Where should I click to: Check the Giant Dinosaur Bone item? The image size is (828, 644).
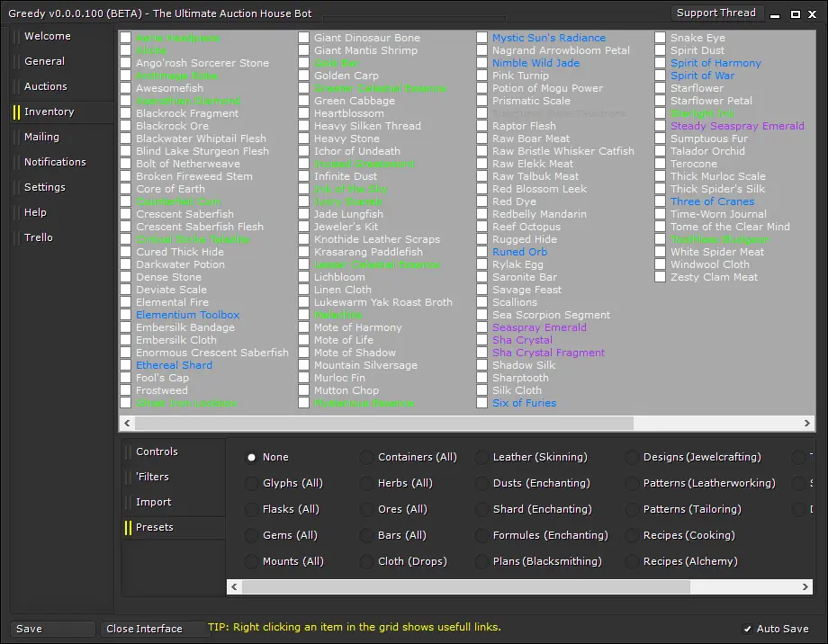[x=304, y=38]
